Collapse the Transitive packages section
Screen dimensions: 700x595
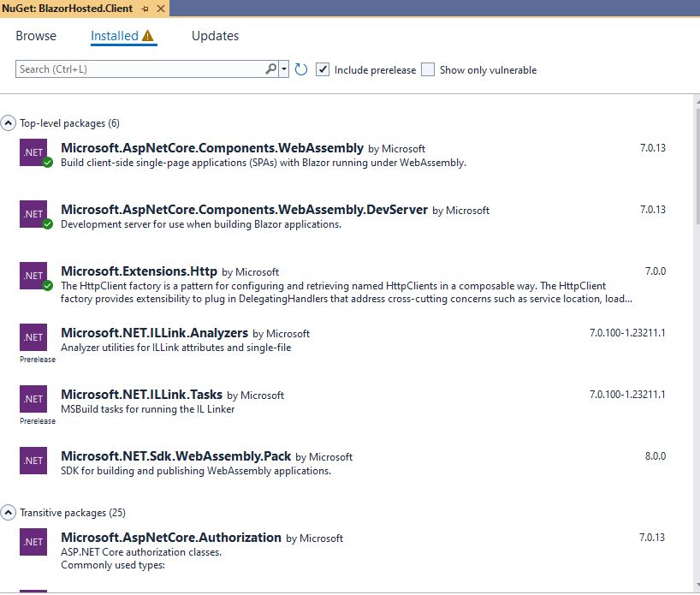pyautogui.click(x=8, y=512)
